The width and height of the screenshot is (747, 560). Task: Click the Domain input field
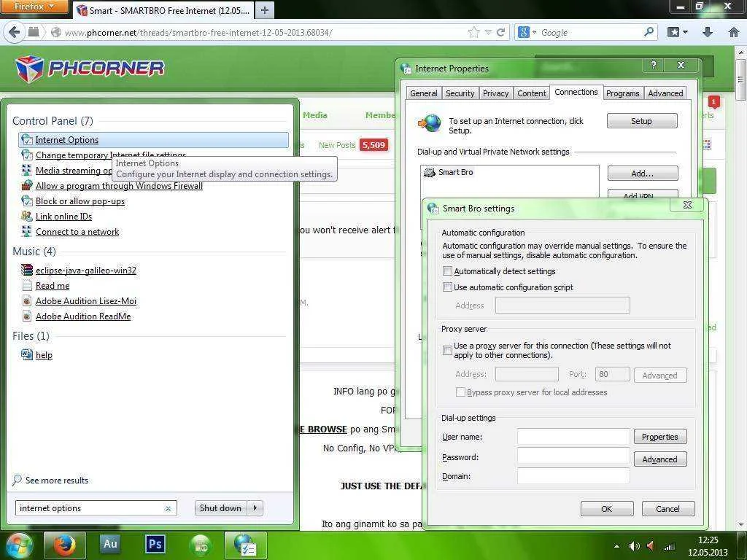[573, 475]
